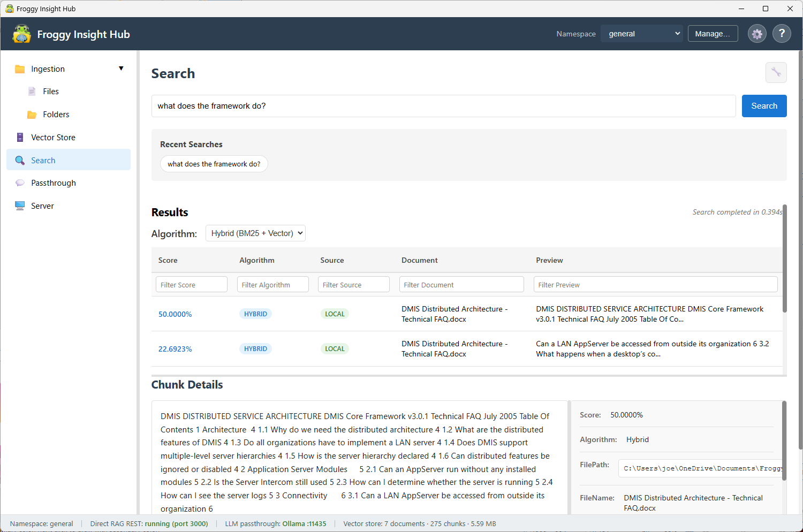Viewport: 803px width, 532px height.
Task: Click the Search magnifier icon in sidebar
Action: coord(20,161)
